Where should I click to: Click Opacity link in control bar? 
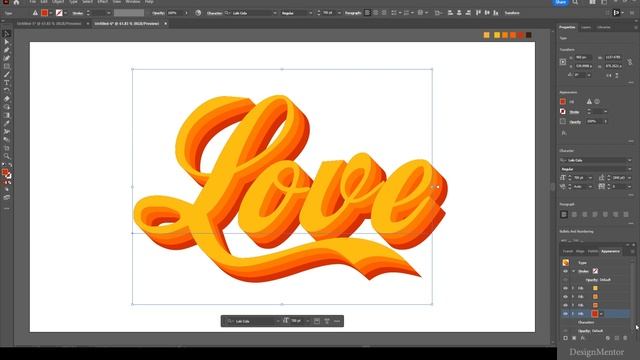click(158, 13)
